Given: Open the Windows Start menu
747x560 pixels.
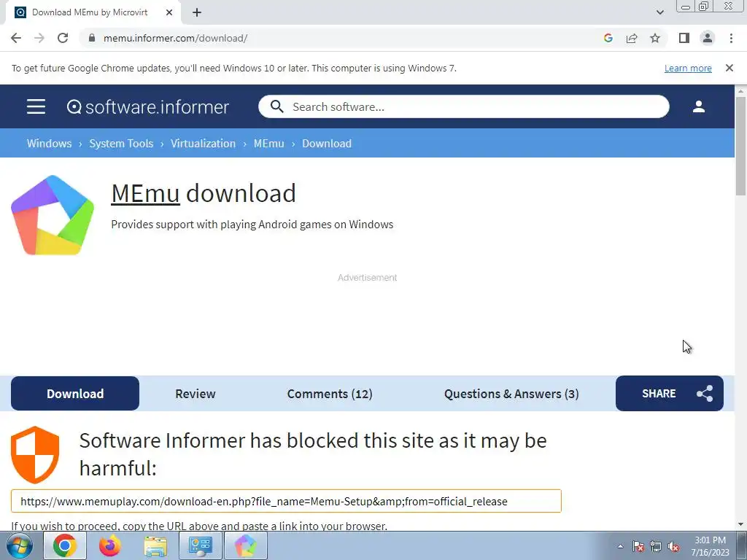Looking at the screenshot, I should point(19,545).
